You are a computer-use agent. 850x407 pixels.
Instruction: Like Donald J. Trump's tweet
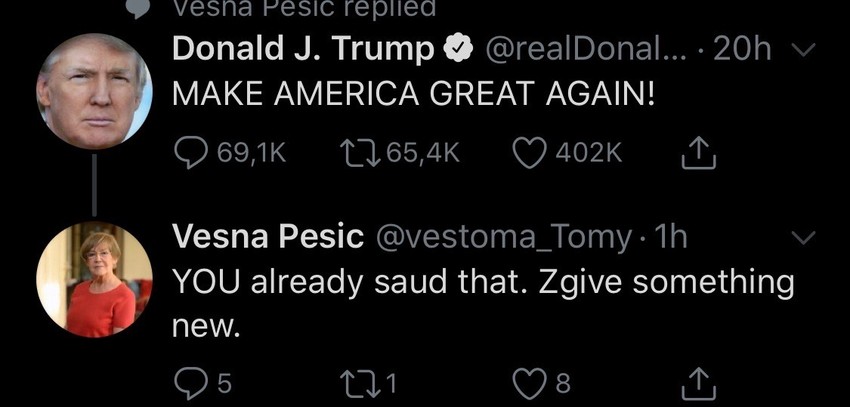pos(530,151)
